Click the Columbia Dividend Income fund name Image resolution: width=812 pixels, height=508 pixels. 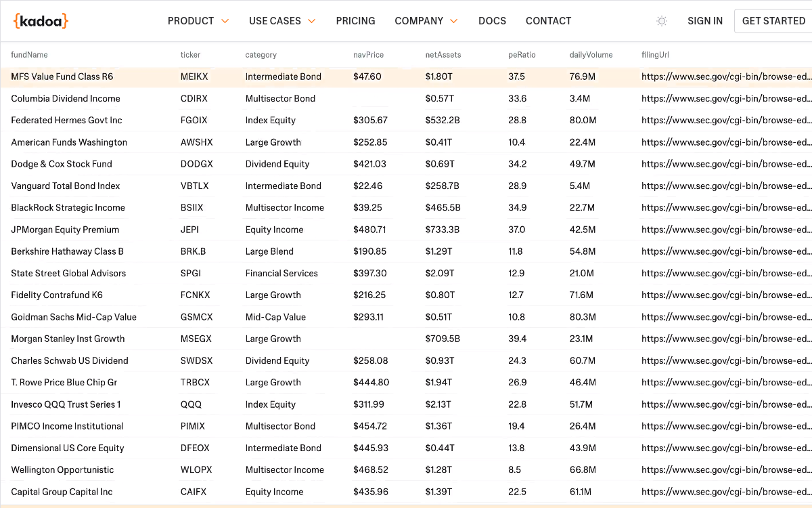tap(66, 98)
